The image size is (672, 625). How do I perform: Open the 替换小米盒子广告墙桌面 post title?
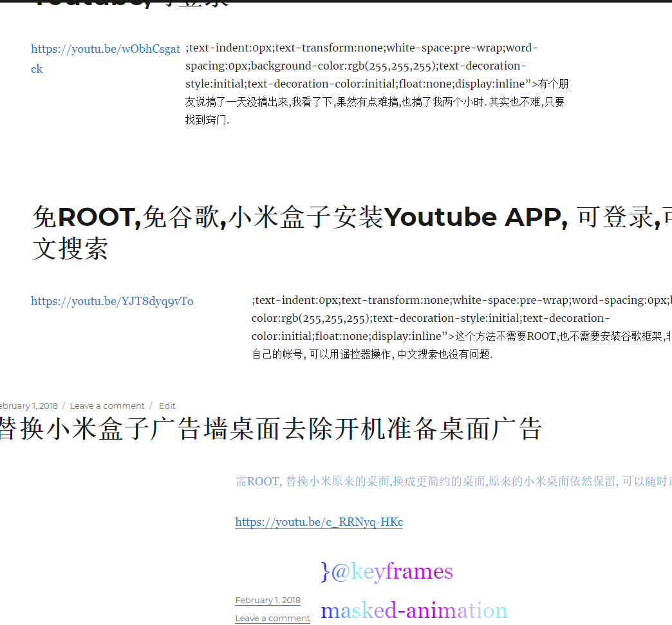pos(270,429)
